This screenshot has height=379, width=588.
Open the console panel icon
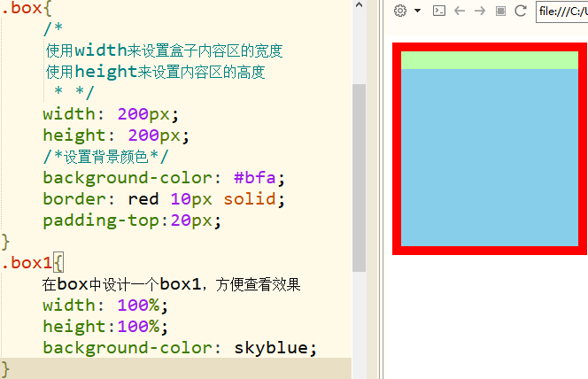point(439,11)
